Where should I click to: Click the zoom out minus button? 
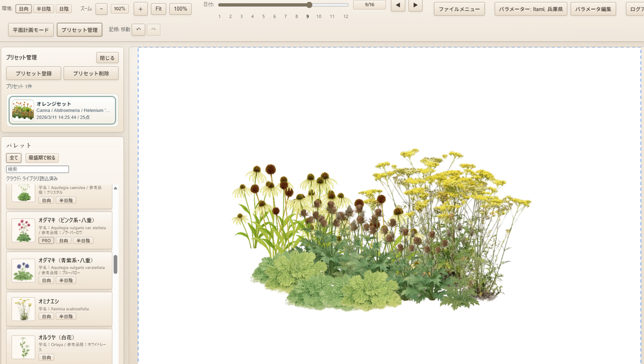coord(101,9)
